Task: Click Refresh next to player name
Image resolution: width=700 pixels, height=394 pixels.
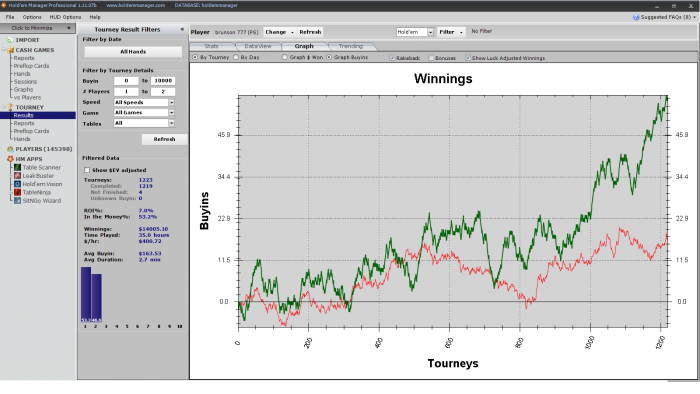Action: click(310, 32)
